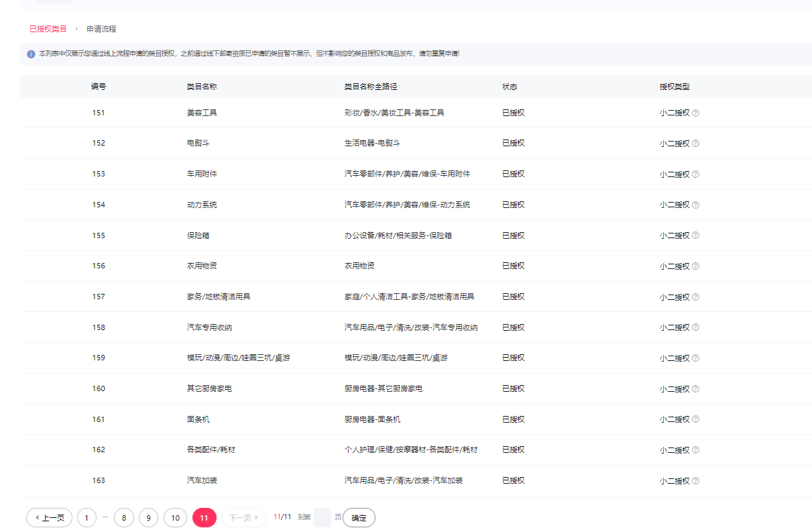Switch to the 申请流程 tab
812x528 pixels.
pos(101,29)
